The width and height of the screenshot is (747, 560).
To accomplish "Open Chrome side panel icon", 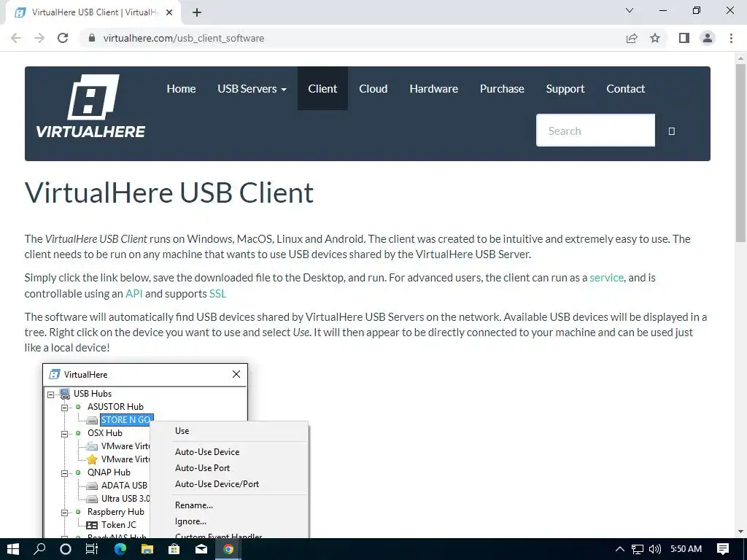I will [x=684, y=38].
